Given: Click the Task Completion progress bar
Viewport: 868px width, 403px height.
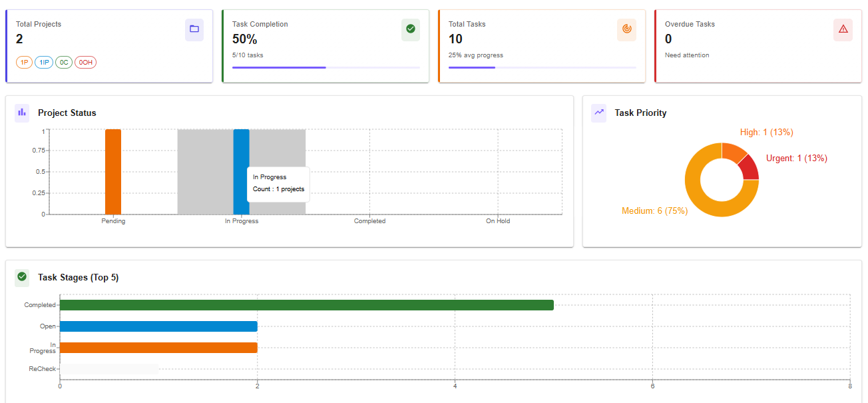Looking at the screenshot, I should coord(325,67).
